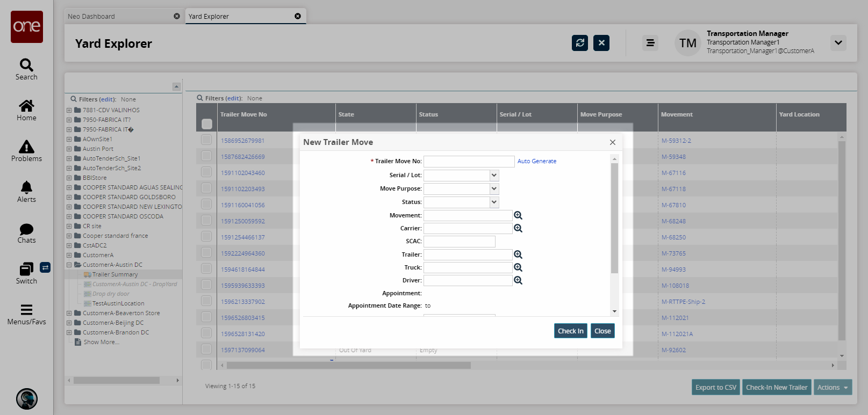Click the Driver field lookup magnifier icon
This screenshot has width=868, height=415.
point(518,280)
